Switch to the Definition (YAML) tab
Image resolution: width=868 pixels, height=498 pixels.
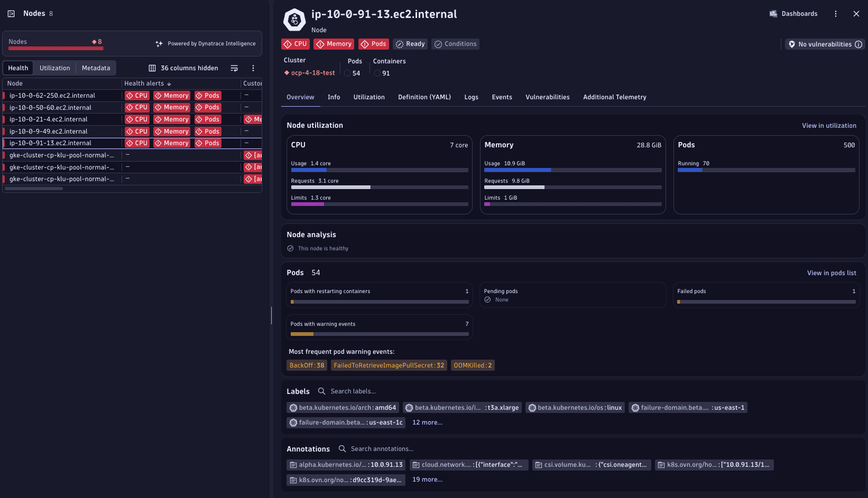(424, 97)
